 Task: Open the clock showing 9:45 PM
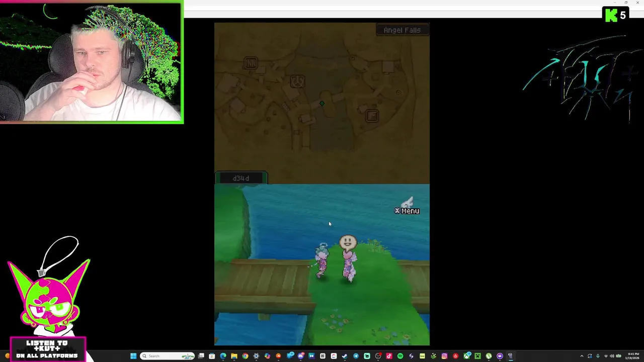pos(633,356)
